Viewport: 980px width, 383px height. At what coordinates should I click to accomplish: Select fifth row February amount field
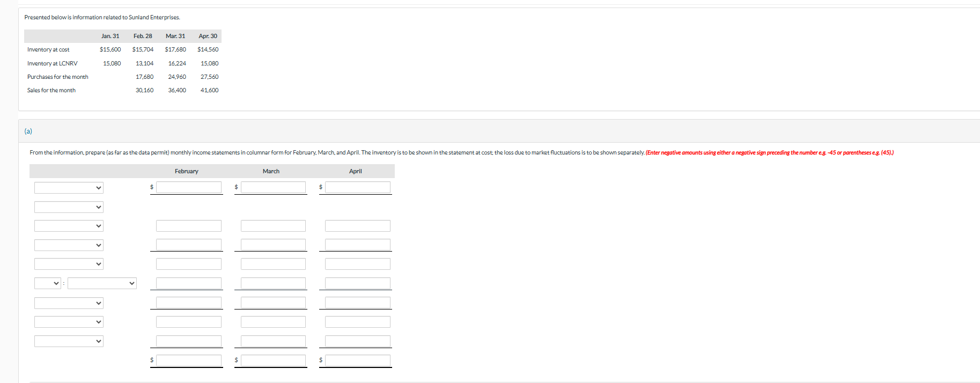pyautogui.click(x=189, y=264)
